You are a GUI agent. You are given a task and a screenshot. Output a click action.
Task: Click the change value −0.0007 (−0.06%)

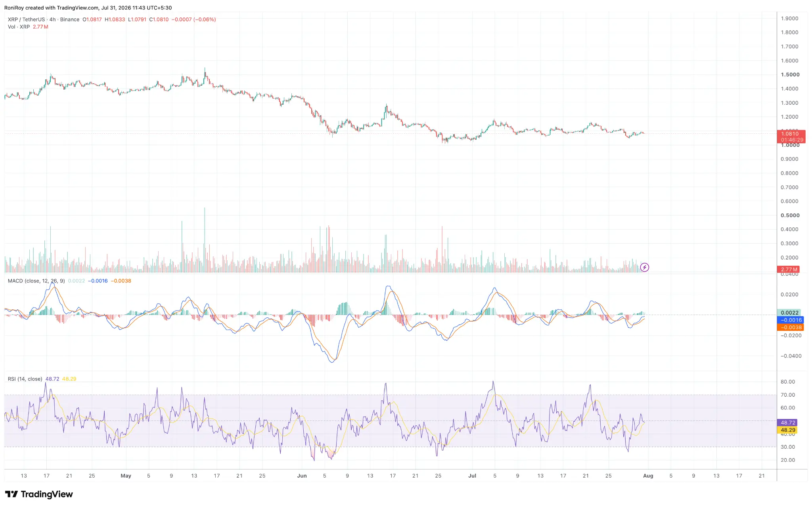click(194, 19)
